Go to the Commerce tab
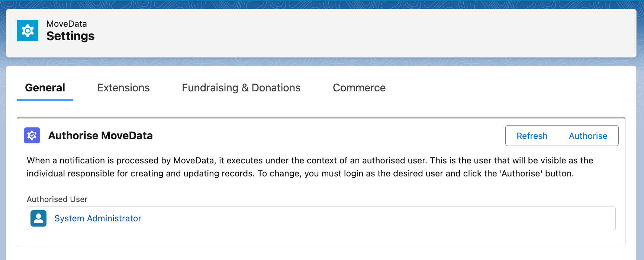644x260 pixels. pos(359,88)
